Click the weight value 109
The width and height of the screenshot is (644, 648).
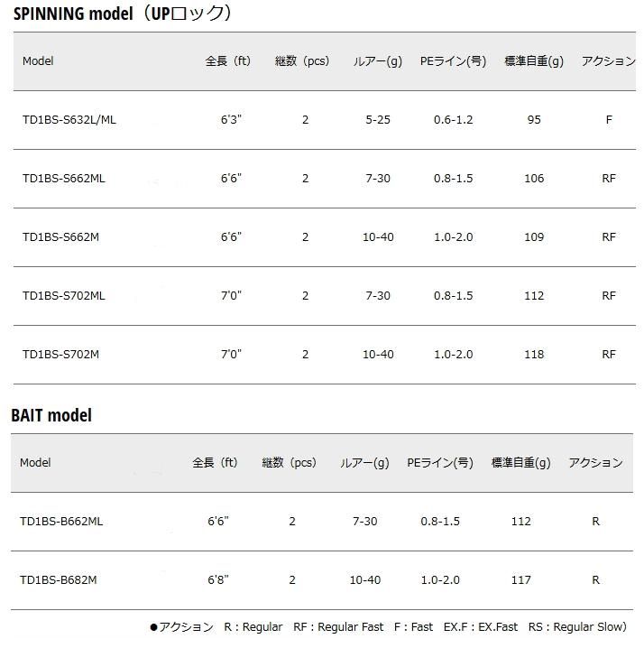[534, 237]
